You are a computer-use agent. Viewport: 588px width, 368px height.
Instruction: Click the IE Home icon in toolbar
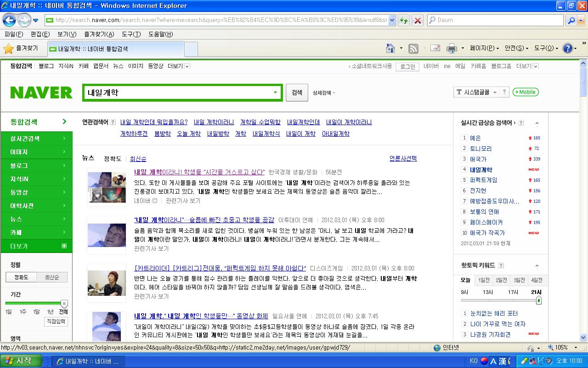(390, 48)
